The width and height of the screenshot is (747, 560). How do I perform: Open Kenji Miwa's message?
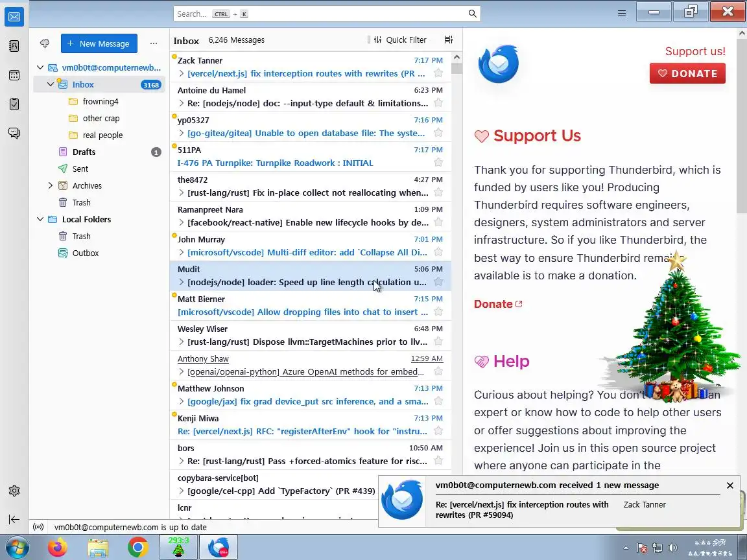(310, 425)
